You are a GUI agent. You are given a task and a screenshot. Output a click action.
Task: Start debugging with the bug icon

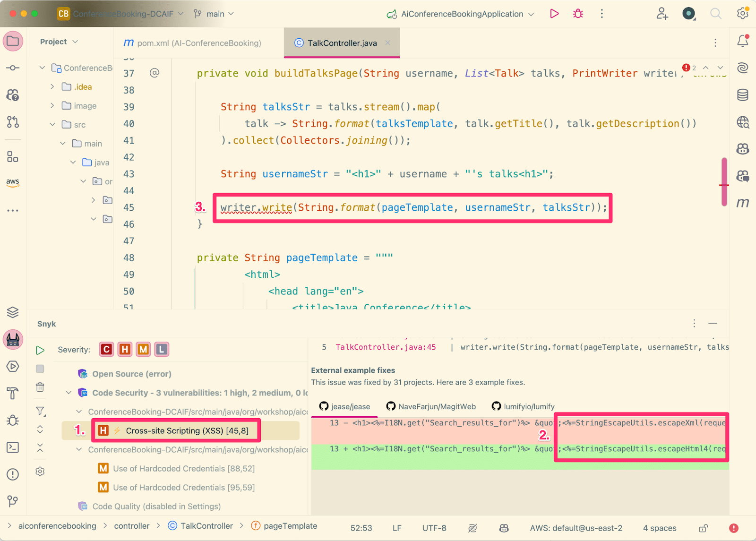578,14
